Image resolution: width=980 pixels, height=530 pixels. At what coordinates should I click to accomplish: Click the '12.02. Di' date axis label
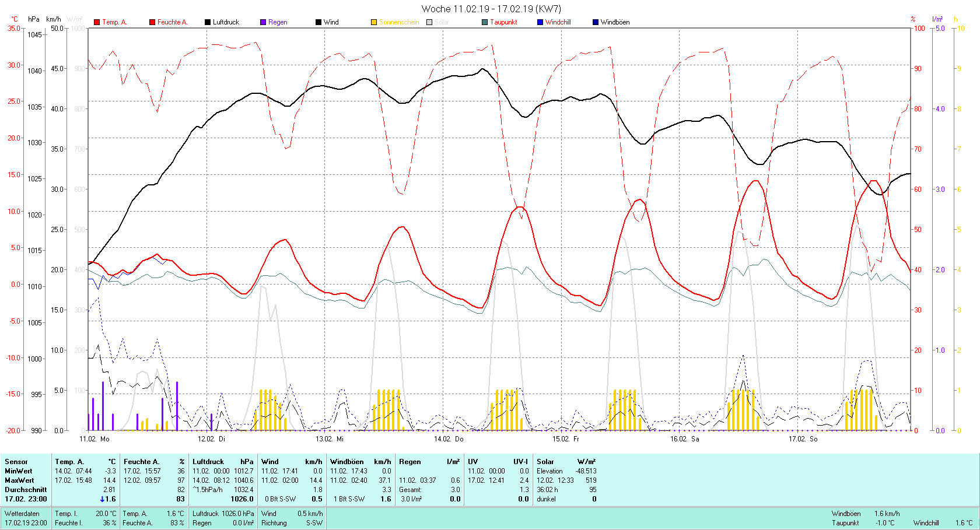pos(211,439)
